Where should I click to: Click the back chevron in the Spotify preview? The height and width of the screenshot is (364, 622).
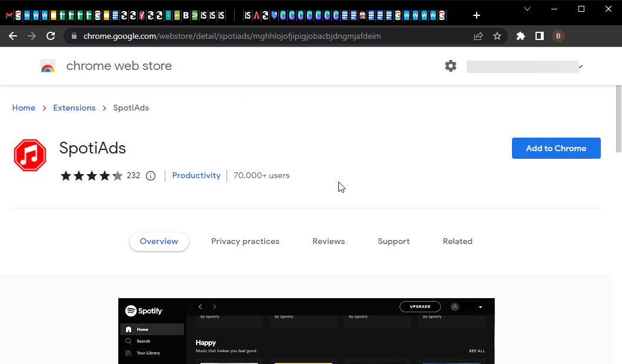[x=200, y=306]
